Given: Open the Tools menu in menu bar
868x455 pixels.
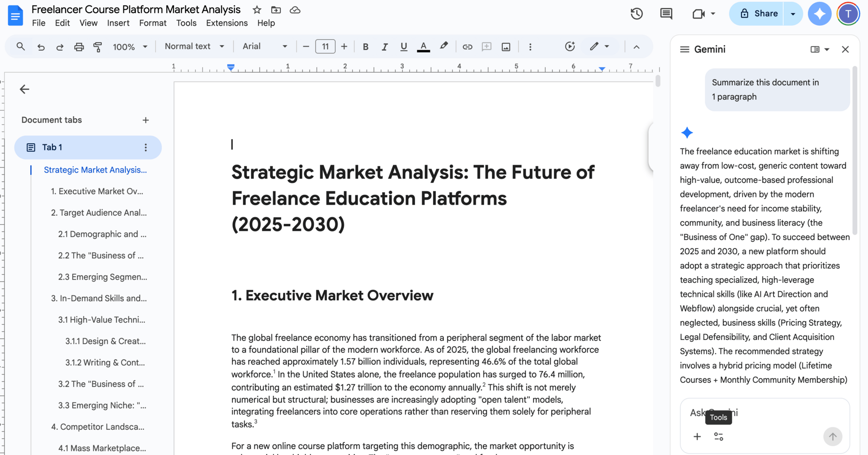Looking at the screenshot, I should point(186,23).
